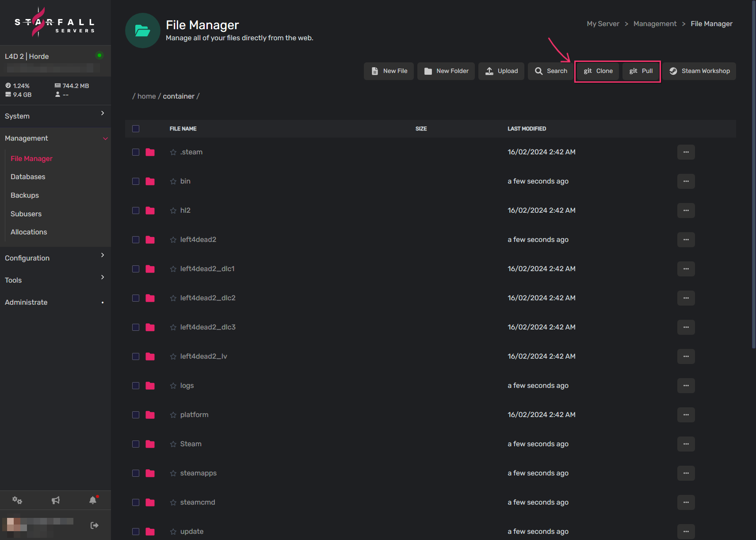The width and height of the screenshot is (756, 540).
Task: Click the Starfall Servers logo
Action: (x=55, y=22)
